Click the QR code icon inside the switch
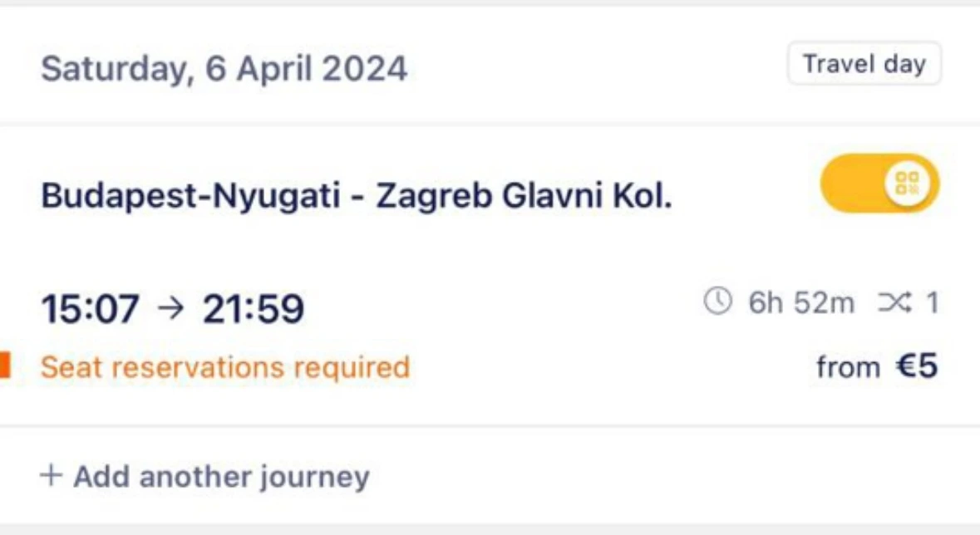The image size is (980, 535). [906, 184]
